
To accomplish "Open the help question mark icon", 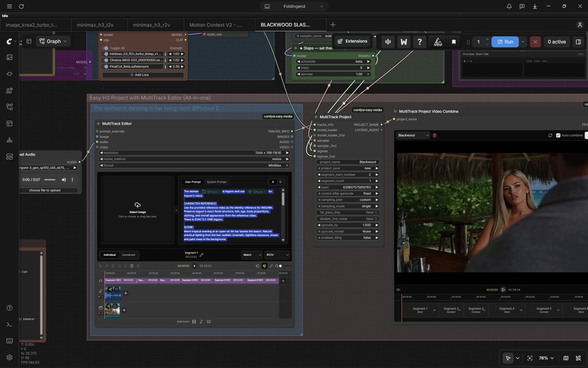I will point(419,42).
